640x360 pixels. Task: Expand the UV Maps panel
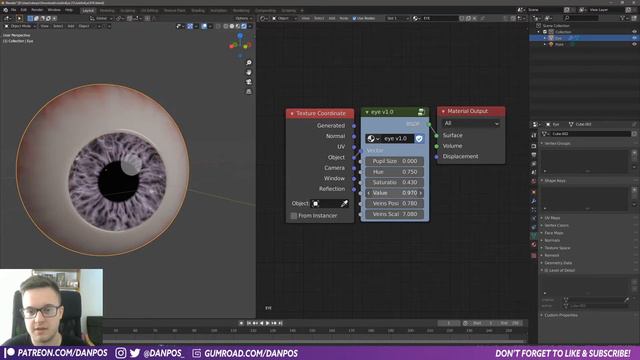tap(551, 218)
